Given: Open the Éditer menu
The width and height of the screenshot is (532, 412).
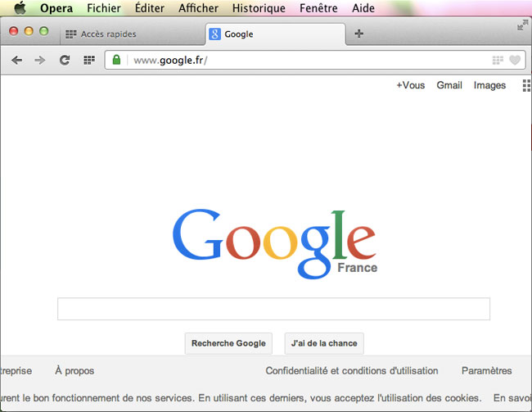Looking at the screenshot, I should click(150, 8).
